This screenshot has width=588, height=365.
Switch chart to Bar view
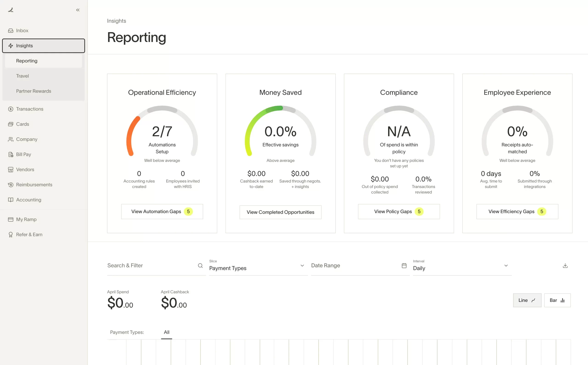[x=557, y=300]
